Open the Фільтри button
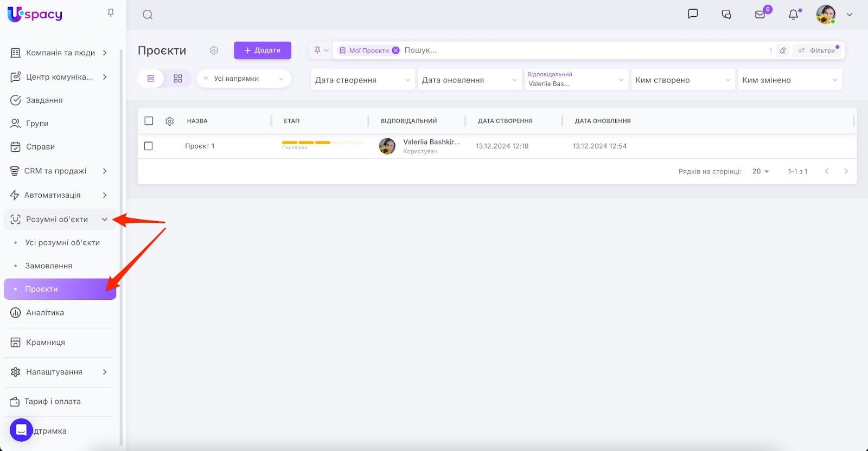This screenshot has height=451, width=868. click(x=818, y=50)
